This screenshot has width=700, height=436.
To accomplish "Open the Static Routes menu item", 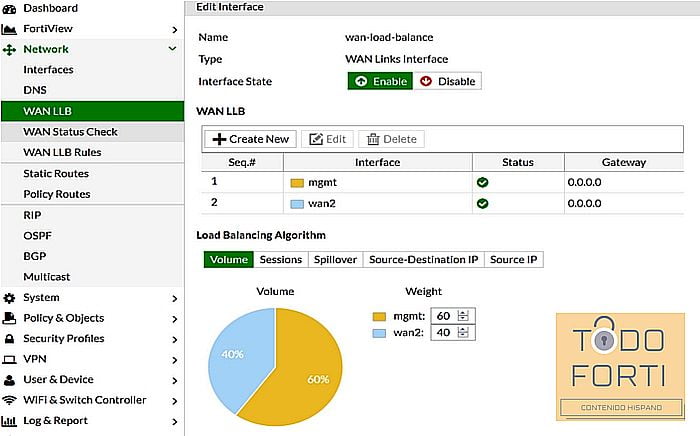I will pos(56,174).
